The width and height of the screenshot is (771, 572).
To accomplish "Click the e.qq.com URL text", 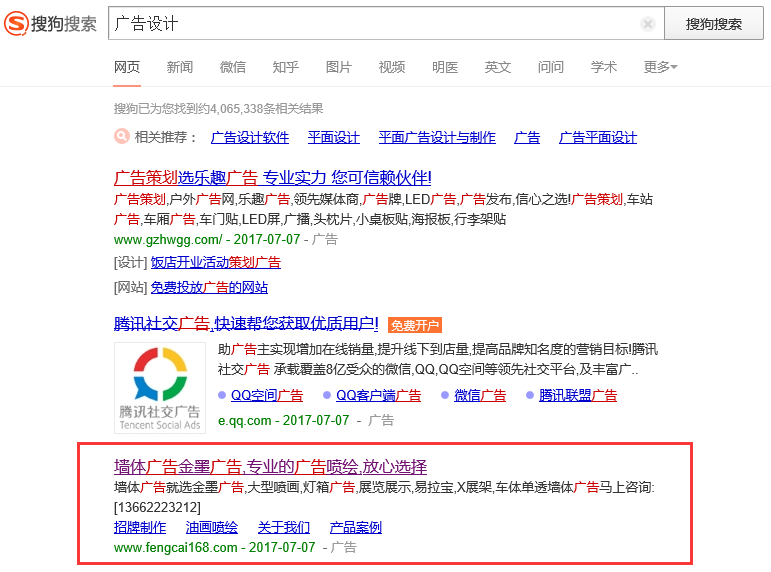I will coord(244,421).
